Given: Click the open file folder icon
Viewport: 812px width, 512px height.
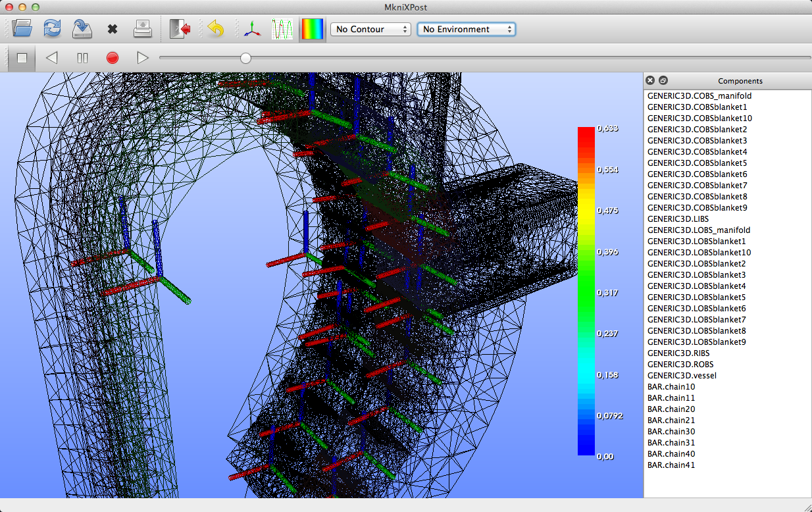Looking at the screenshot, I should (x=22, y=29).
